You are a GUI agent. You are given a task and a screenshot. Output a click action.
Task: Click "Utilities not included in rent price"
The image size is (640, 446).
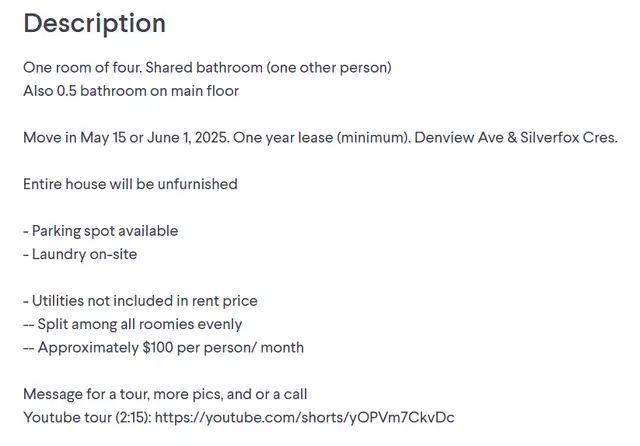[140, 301]
